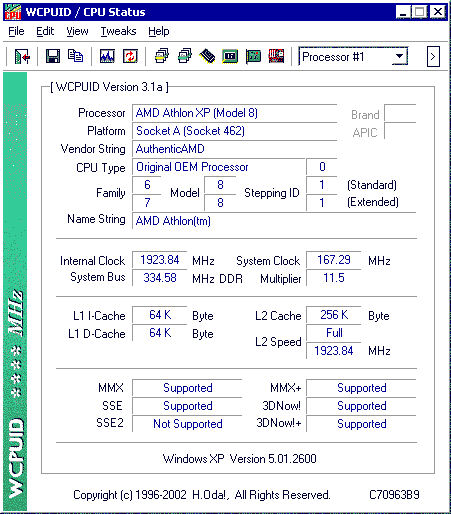Click the empty Brand field

400,113
